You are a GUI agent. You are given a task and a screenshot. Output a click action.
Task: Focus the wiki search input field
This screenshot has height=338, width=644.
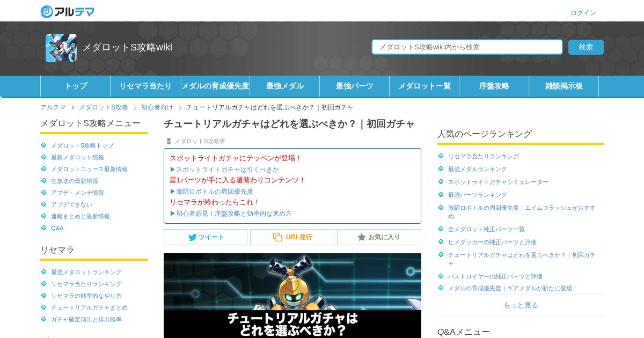point(467,47)
